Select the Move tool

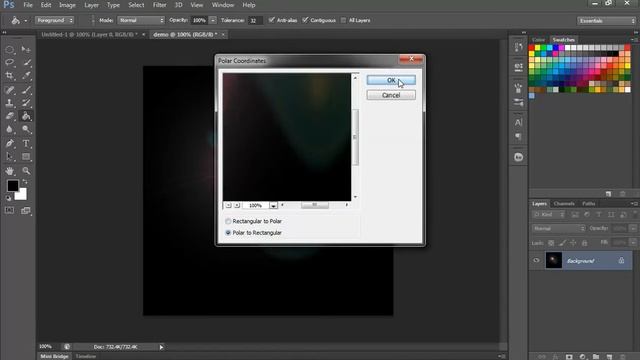click(x=26, y=50)
